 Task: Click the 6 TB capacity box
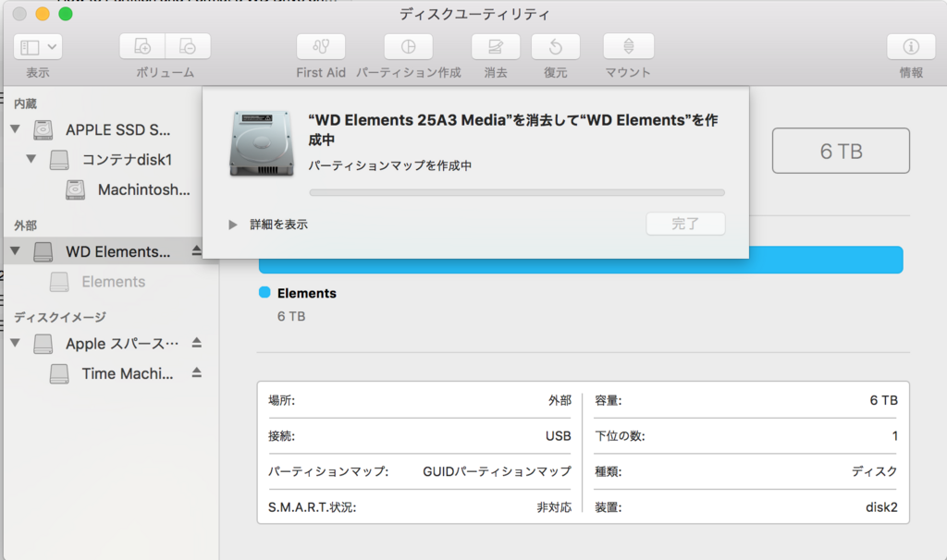(841, 151)
